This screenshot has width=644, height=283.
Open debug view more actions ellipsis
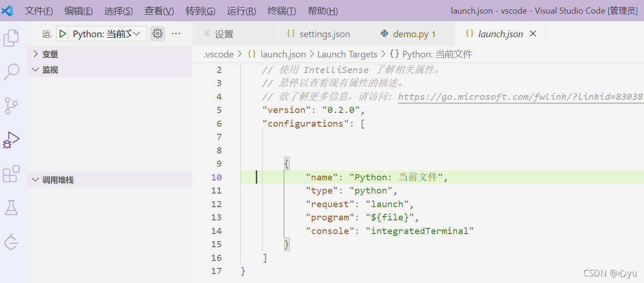176,33
